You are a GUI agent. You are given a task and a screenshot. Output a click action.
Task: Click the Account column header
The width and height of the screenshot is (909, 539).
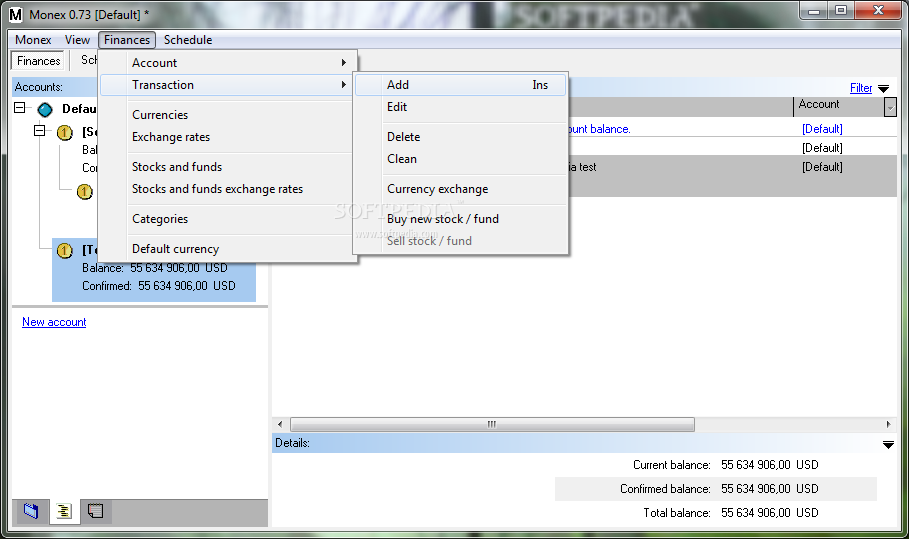(839, 107)
